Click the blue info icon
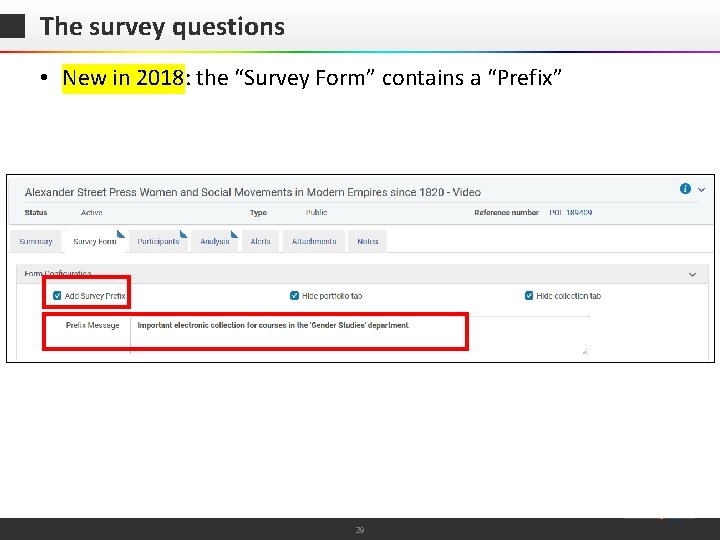Viewport: 720px width, 540px height. [x=685, y=189]
